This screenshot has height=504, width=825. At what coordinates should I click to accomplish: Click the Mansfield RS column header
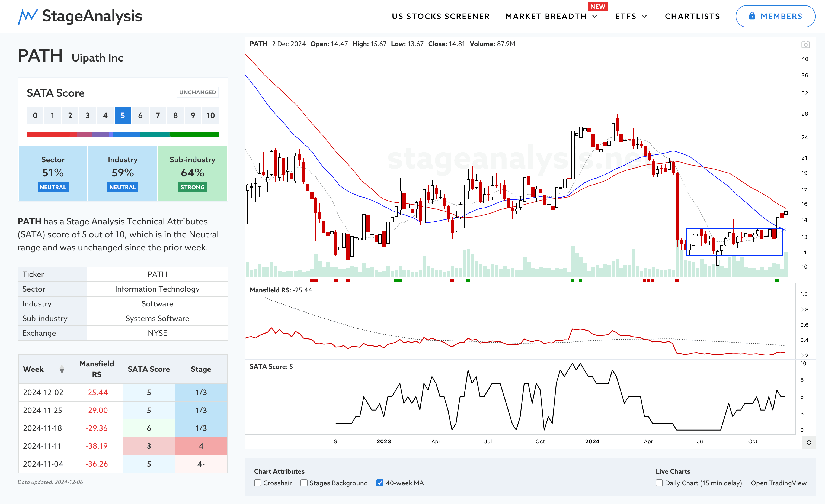tap(97, 369)
